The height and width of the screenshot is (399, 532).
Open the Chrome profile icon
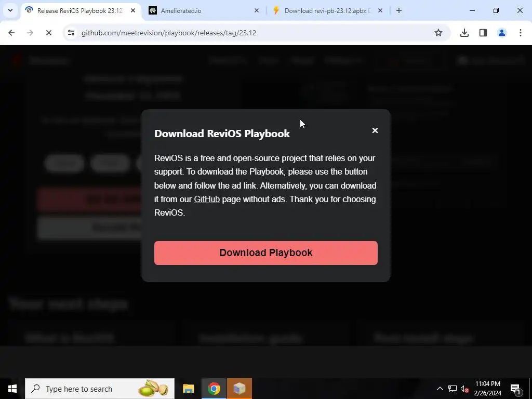pos(501,33)
